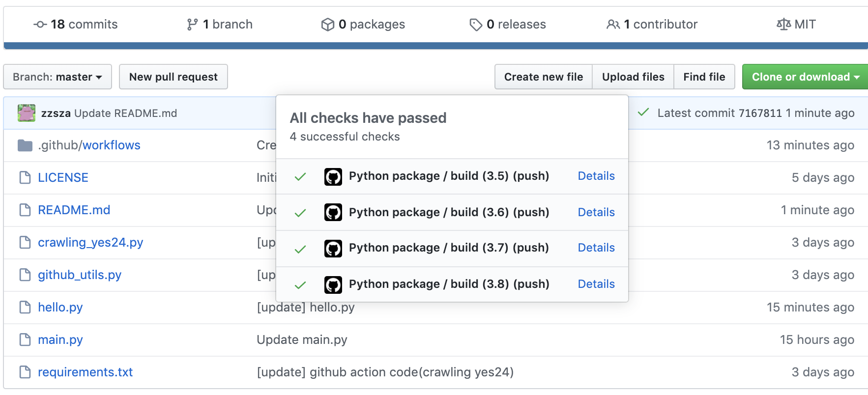
Task: Open the crawling_yes24.py file
Action: pyautogui.click(x=90, y=243)
